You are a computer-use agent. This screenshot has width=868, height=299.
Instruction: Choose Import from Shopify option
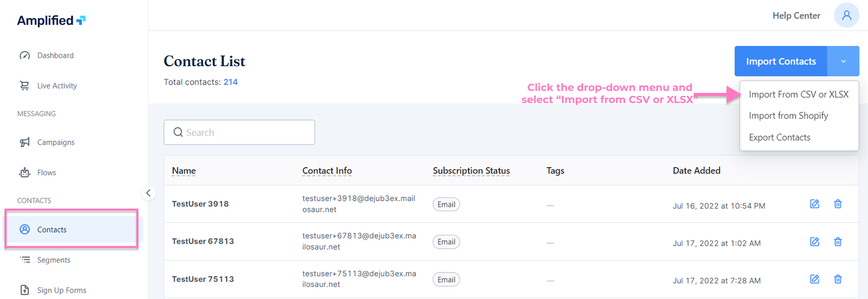point(788,116)
